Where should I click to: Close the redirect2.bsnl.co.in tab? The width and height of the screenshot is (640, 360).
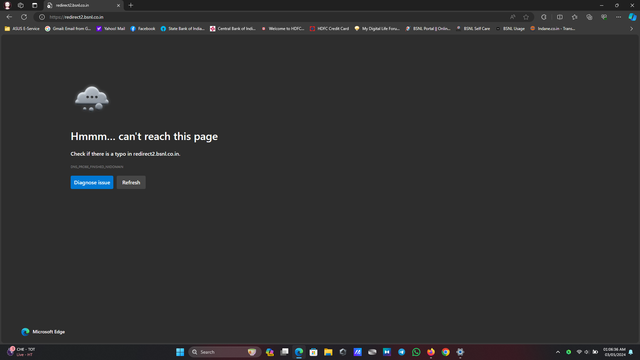pos(118,5)
